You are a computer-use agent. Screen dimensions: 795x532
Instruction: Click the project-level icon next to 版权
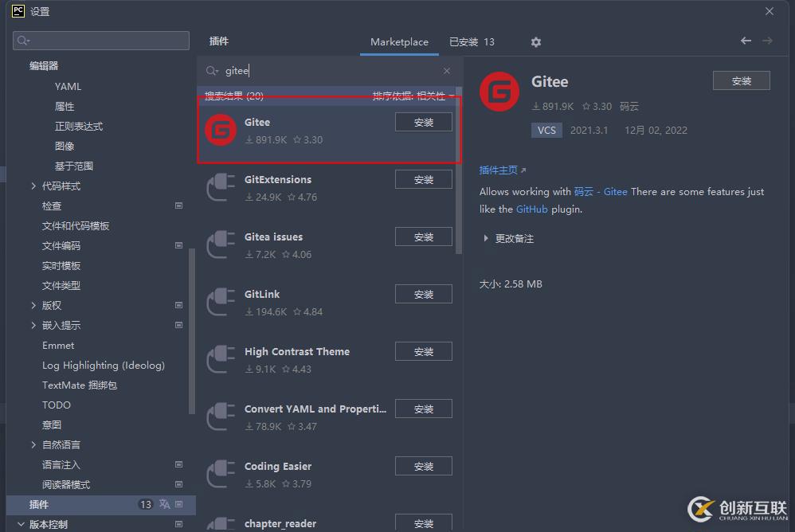[x=179, y=305]
